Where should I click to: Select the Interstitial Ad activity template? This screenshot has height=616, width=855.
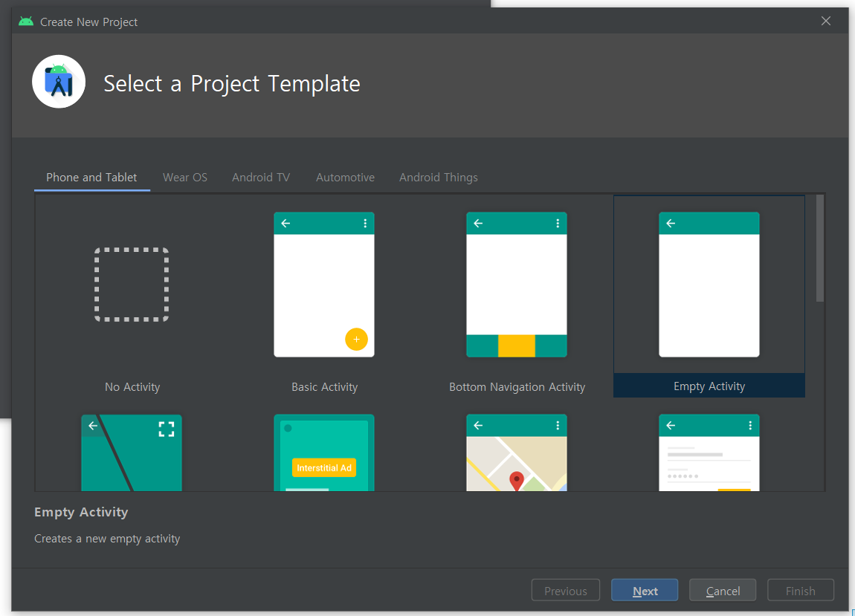click(324, 453)
